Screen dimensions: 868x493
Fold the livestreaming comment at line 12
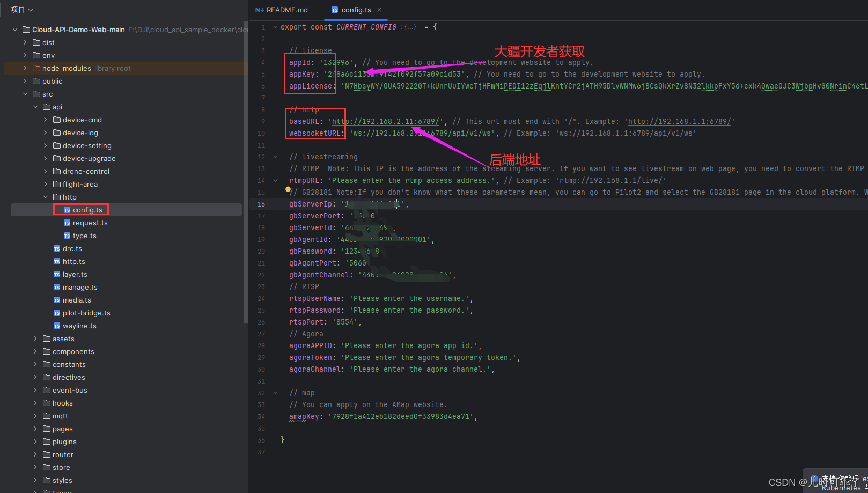(275, 157)
